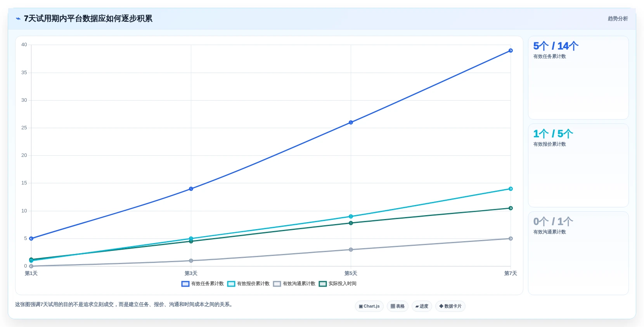Toggle the 有效任务累计数 legend swatch
Image resolution: width=644 pixels, height=327 pixels.
[x=185, y=284]
